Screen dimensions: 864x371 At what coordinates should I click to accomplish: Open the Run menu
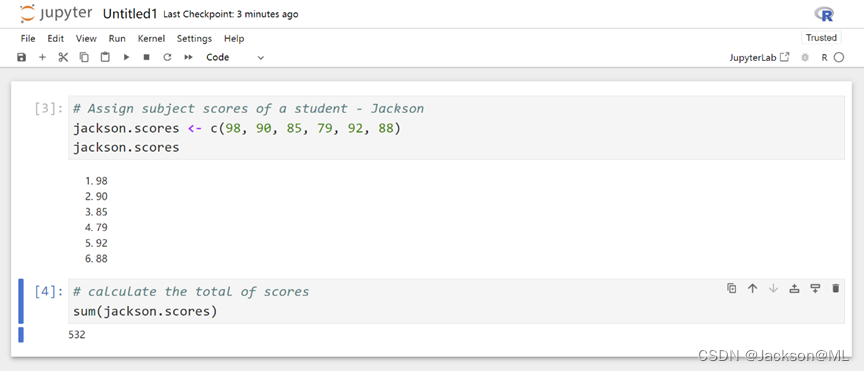tap(117, 39)
